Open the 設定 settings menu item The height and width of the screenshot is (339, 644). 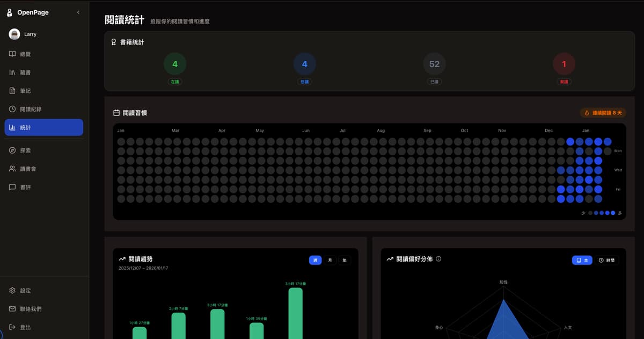coord(25,291)
